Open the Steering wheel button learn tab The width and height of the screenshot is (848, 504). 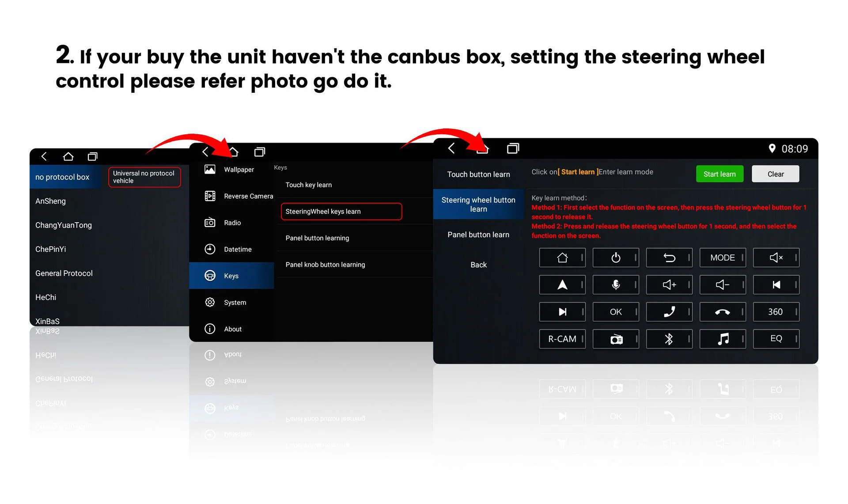pyautogui.click(x=478, y=205)
